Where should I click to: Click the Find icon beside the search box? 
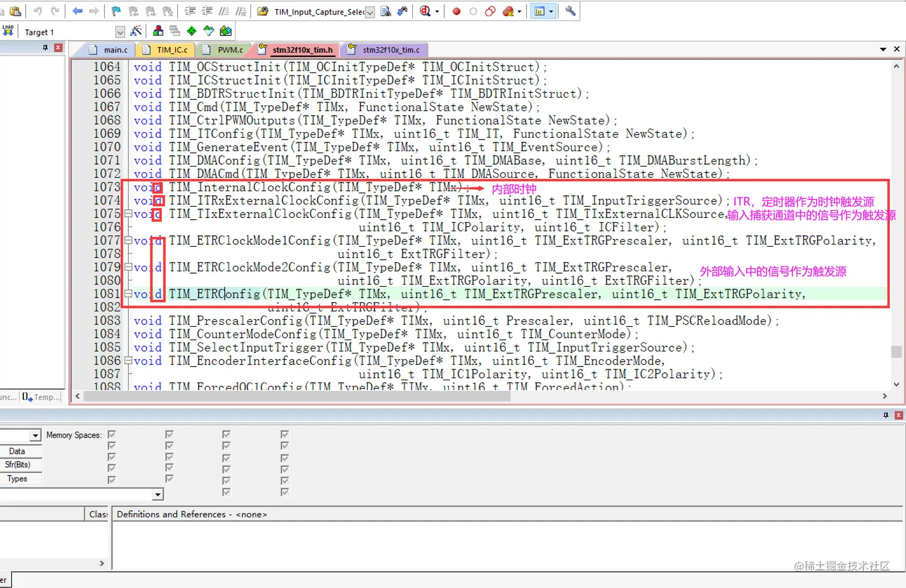click(386, 11)
